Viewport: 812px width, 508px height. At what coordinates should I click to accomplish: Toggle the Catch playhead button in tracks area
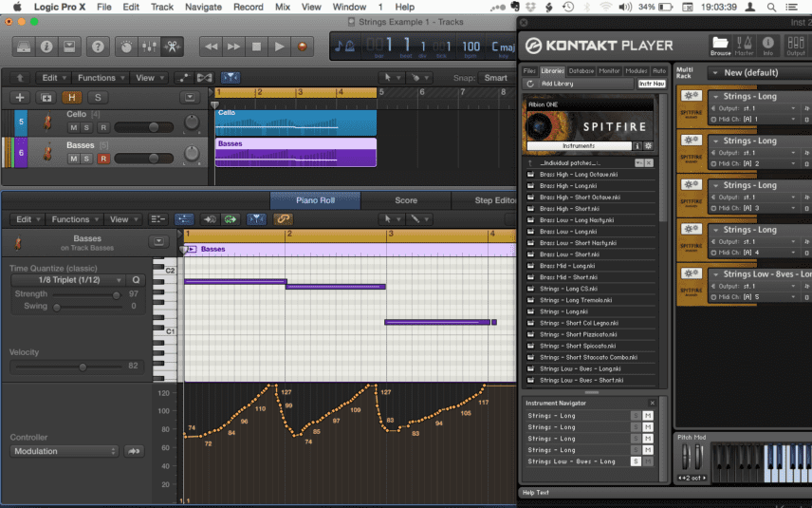[231, 78]
